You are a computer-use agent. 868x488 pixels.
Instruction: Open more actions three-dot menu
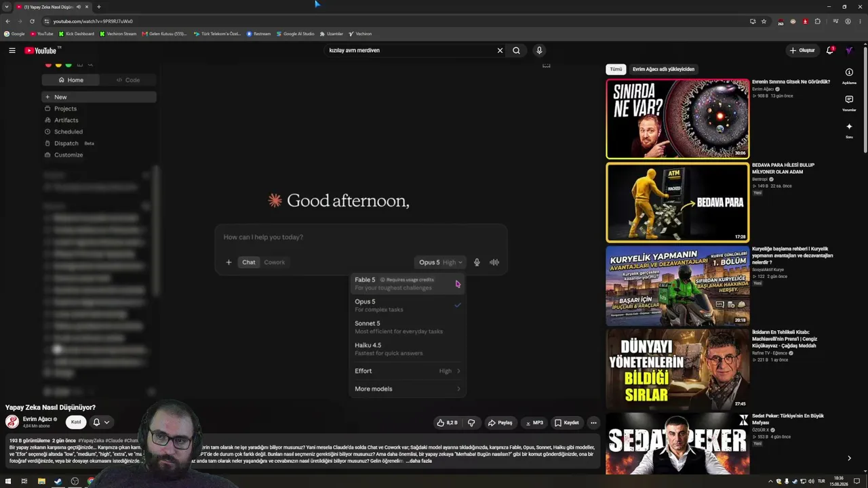coord(593,423)
